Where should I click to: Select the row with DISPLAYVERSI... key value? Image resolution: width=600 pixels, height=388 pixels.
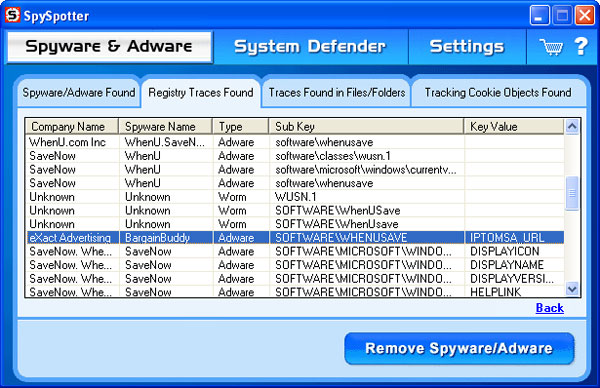coord(295,279)
